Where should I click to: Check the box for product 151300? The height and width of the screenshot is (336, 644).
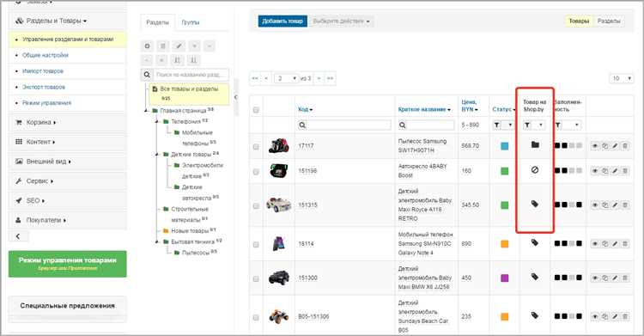click(256, 278)
